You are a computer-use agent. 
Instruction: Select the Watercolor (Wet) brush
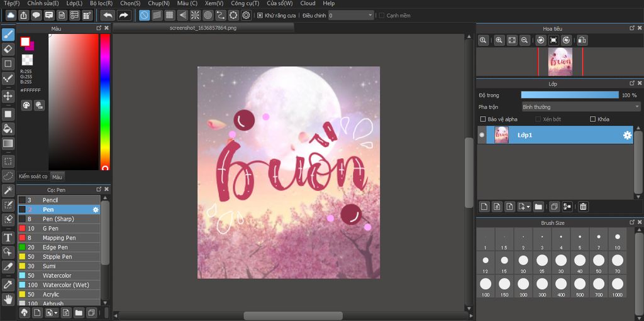(x=59, y=285)
